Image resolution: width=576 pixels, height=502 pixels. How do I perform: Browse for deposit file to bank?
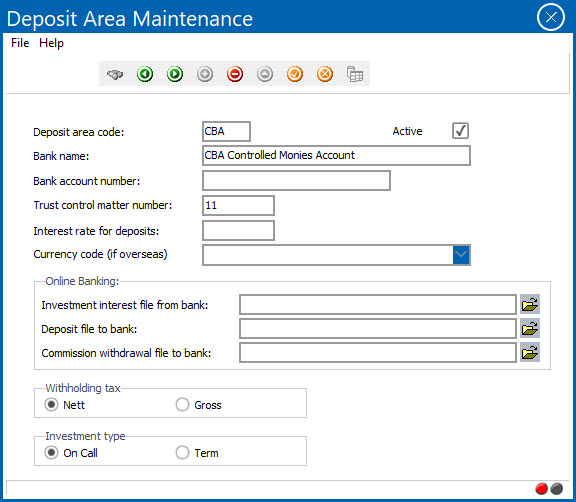pos(530,328)
